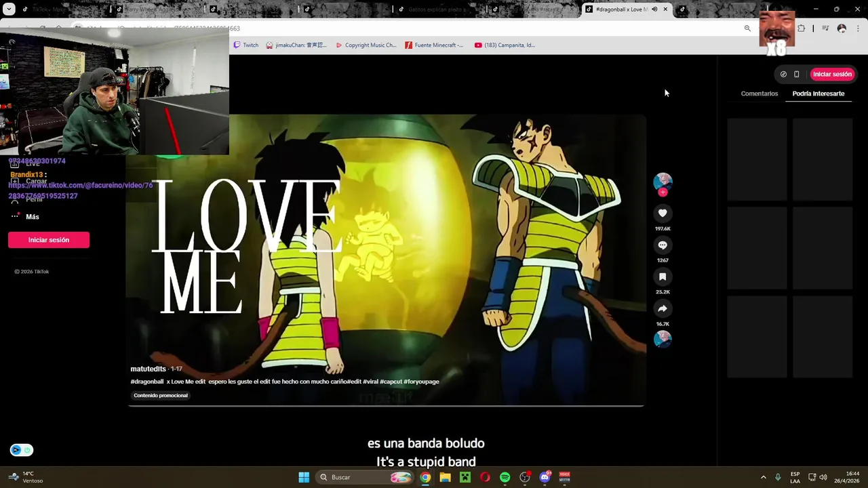Expand the Más sidebar menu
The image size is (868, 488).
coord(25,217)
